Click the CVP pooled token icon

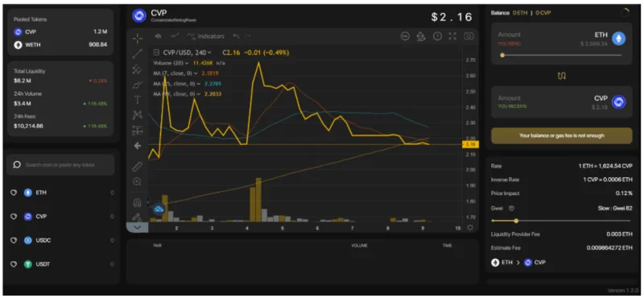pos(18,32)
